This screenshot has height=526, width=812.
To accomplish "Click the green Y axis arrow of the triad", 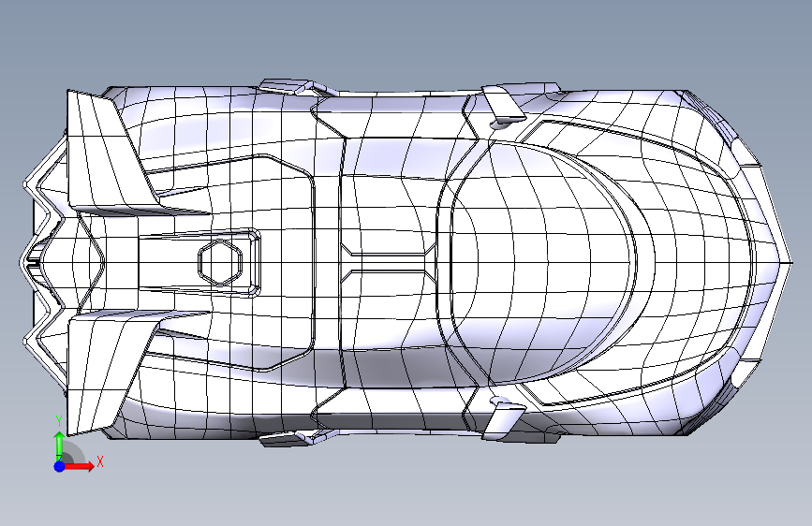I will 60,446.
